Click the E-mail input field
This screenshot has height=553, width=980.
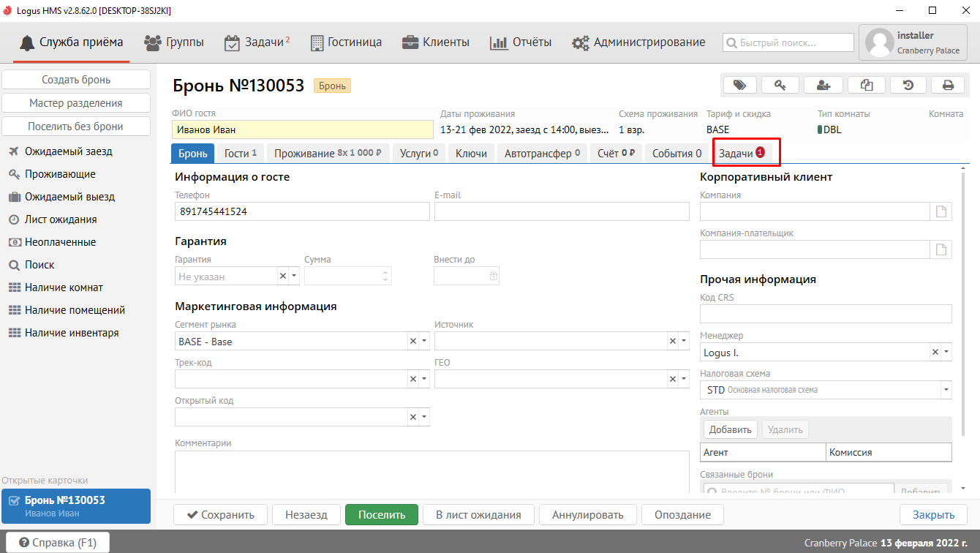pos(562,211)
